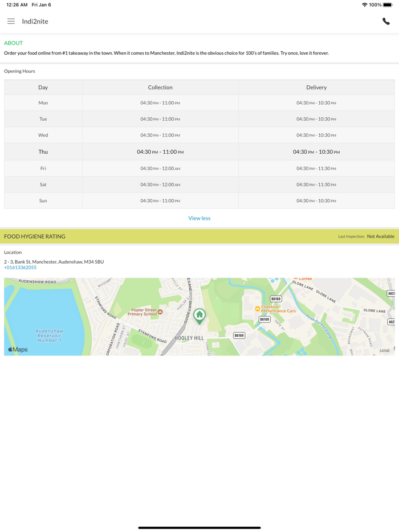This screenshot has width=399, height=532.
Task: Select the Bank St address line
Action: tap(54, 261)
